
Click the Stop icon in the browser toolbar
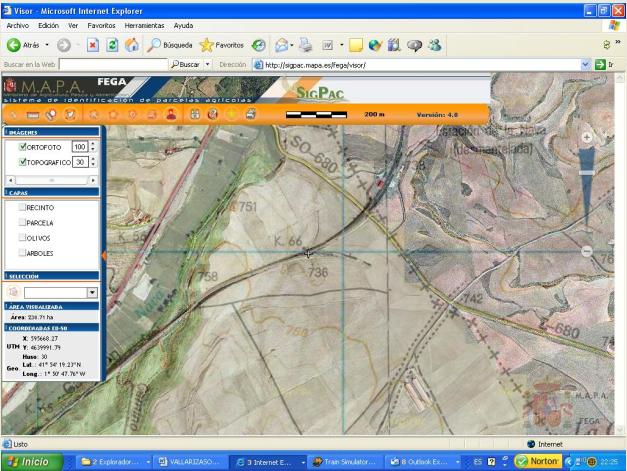pyautogui.click(x=91, y=45)
